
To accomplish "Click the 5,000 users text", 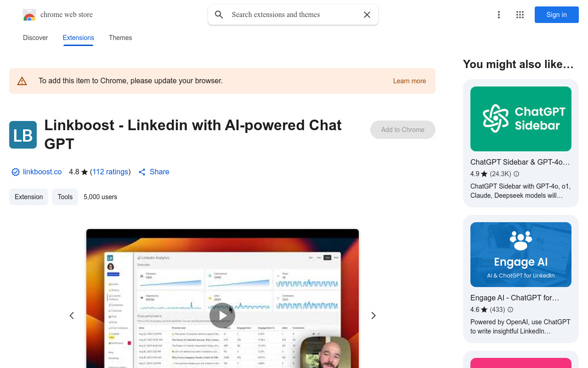I will 100,197.
